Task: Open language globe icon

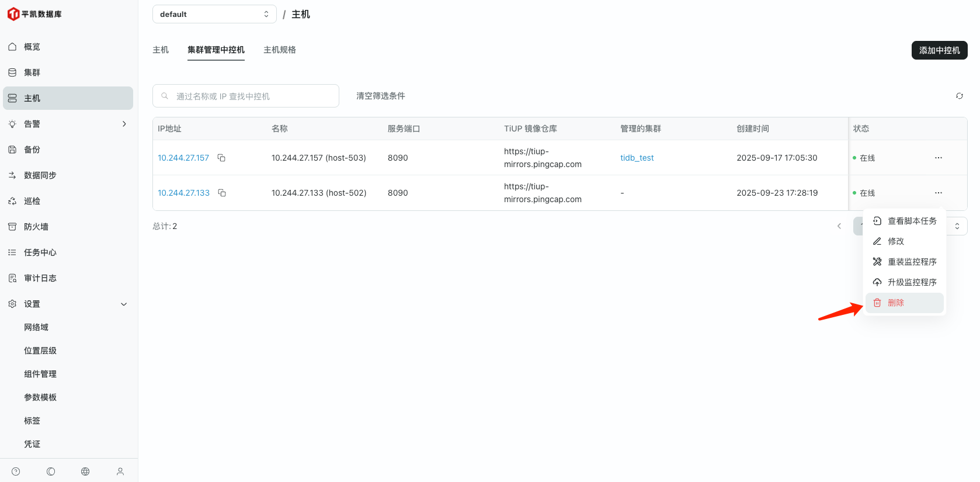Action: pos(85,471)
